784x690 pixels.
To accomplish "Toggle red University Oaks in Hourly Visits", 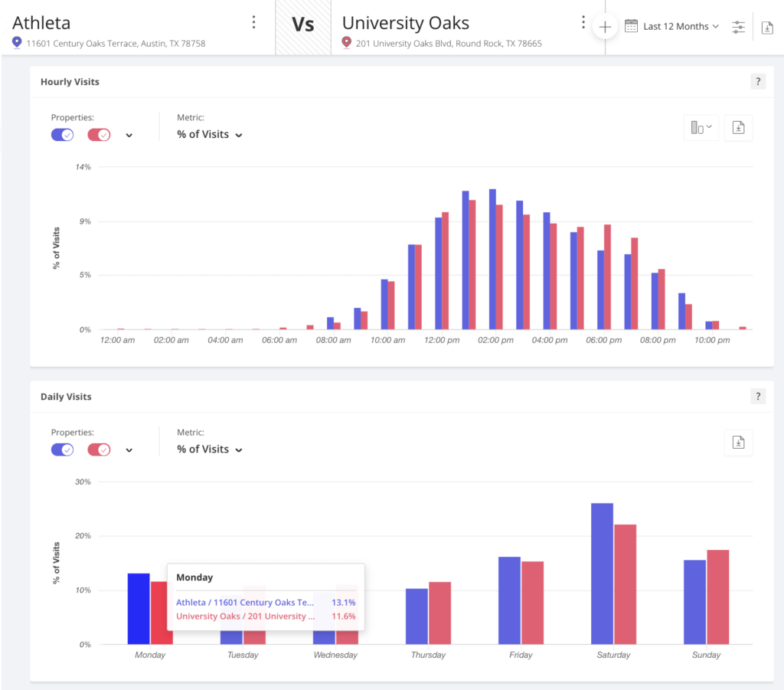I will point(99,135).
